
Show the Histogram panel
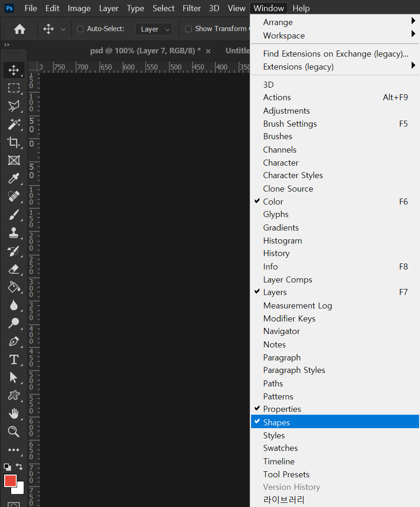335,241
